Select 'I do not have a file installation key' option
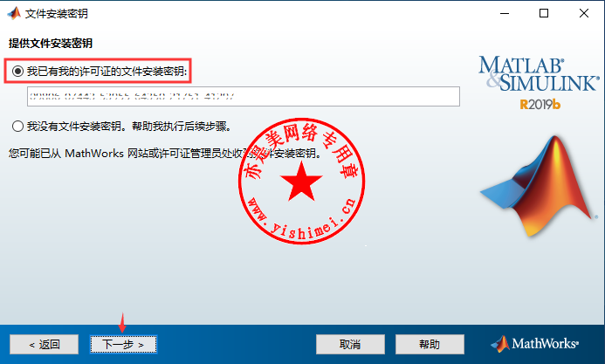 point(17,126)
